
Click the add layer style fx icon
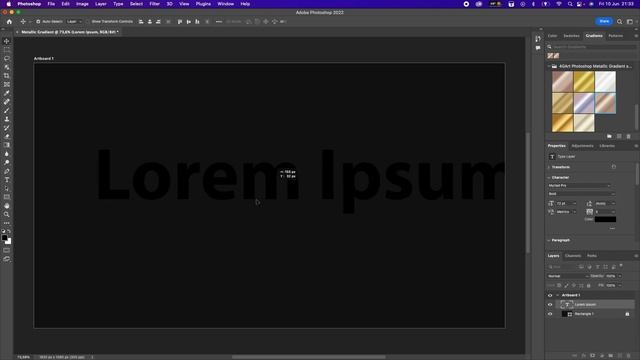(584, 356)
